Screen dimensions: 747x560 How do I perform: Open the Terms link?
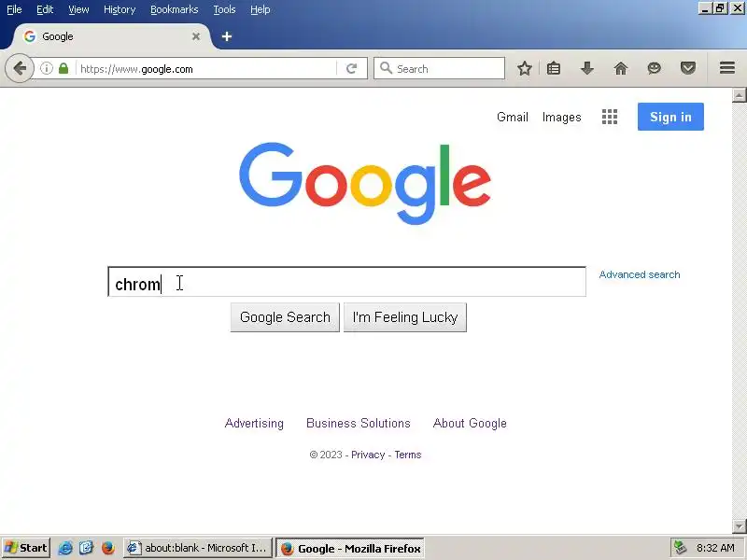(x=408, y=455)
